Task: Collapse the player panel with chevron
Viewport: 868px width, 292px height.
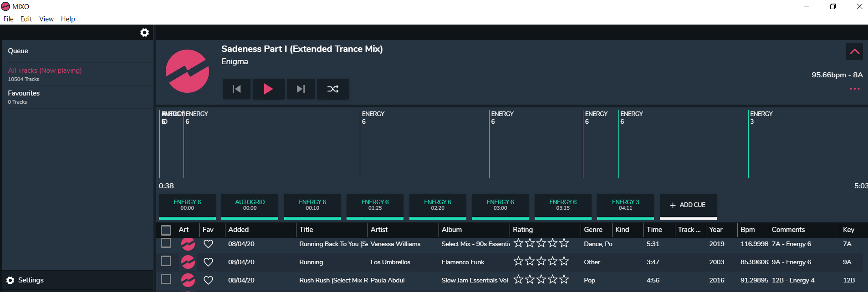Action: 854,52
